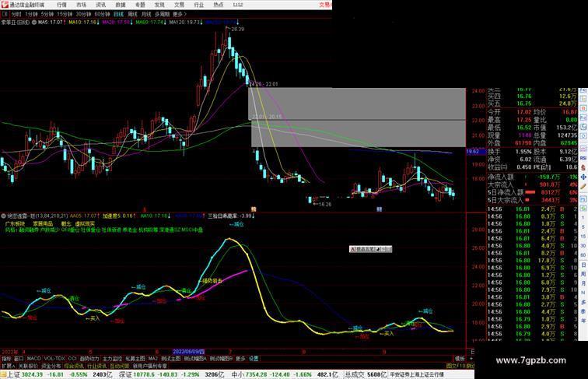Select the 15分钟 period
Screen dimensions: 588x379
point(65,14)
